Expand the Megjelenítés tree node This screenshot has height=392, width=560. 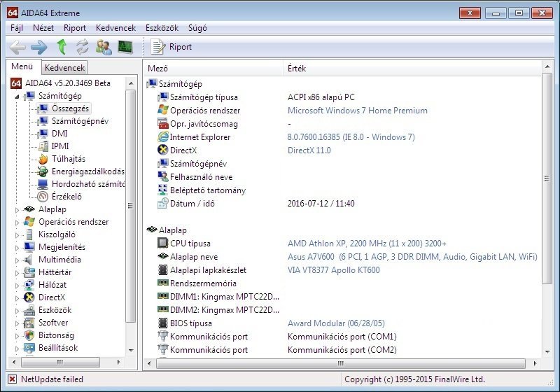point(17,248)
